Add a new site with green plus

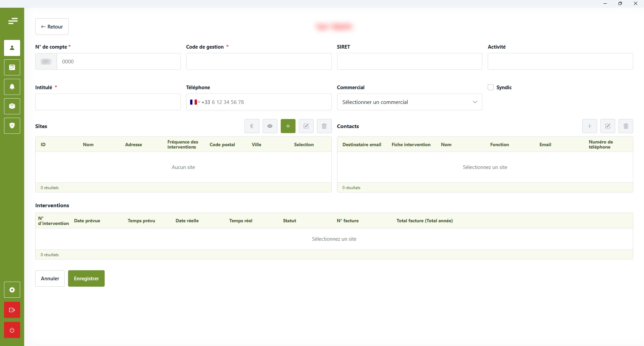288,126
